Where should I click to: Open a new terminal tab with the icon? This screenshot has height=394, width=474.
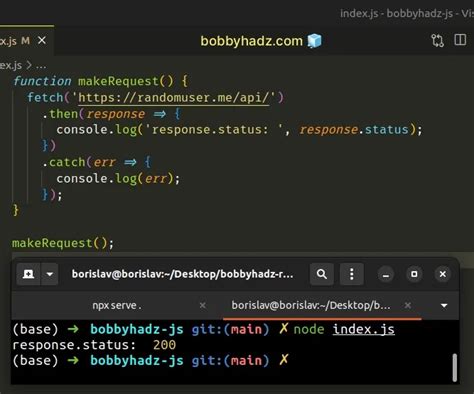28,274
